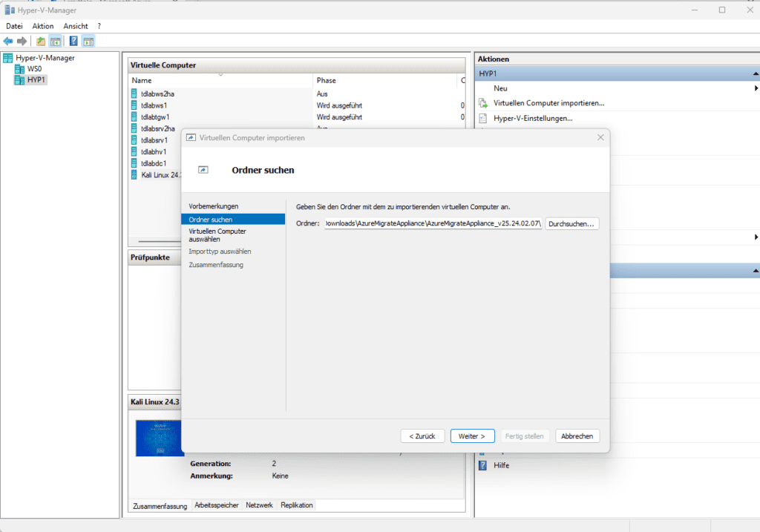Open the Aktion menu
The height and width of the screenshot is (532, 760).
(x=42, y=26)
